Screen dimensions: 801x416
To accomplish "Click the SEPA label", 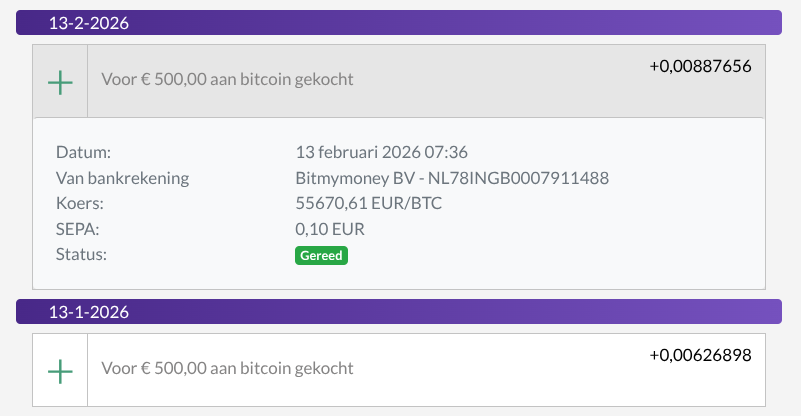I will coord(77,229).
